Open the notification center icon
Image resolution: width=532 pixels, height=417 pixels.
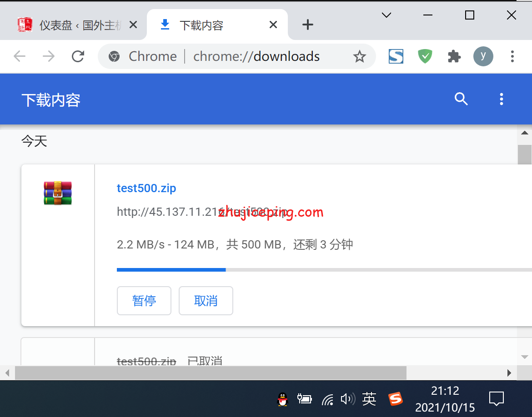tap(497, 399)
